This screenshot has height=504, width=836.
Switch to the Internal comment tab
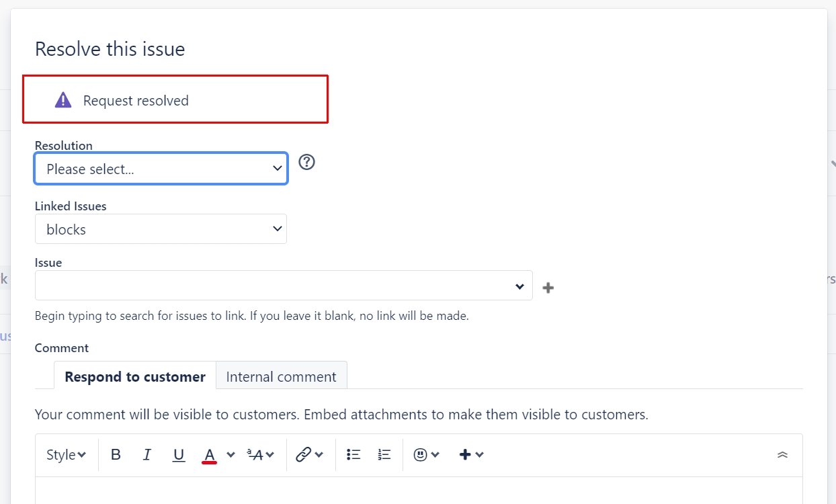281,376
